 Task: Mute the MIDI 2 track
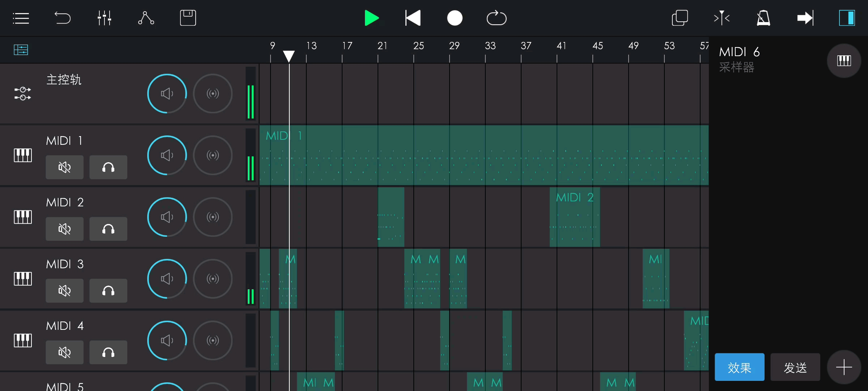pos(64,229)
